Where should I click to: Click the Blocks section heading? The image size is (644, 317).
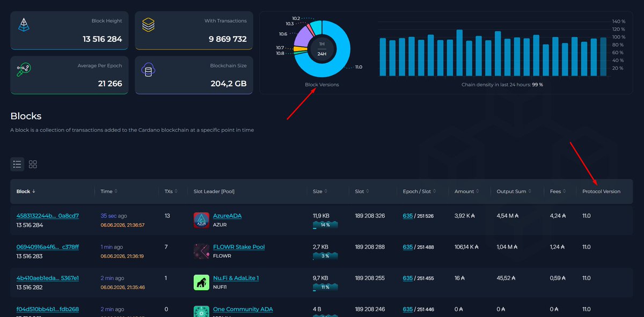point(26,116)
